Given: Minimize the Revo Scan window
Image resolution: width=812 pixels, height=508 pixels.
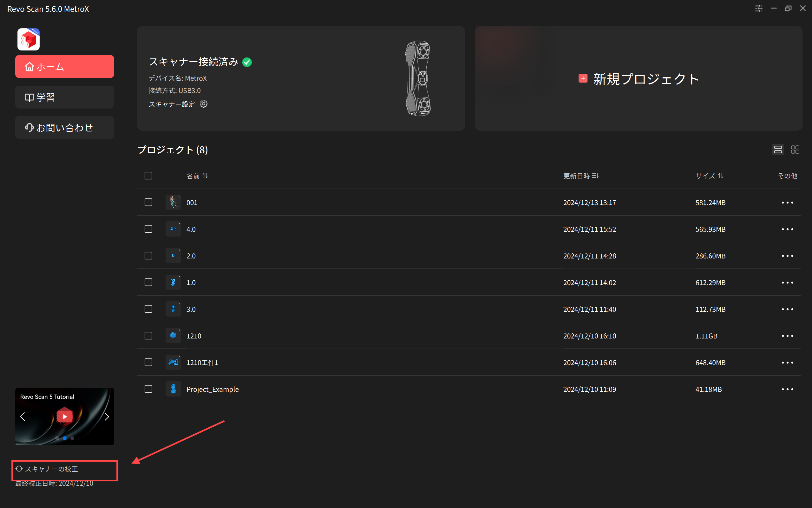Looking at the screenshot, I should click(x=774, y=8).
